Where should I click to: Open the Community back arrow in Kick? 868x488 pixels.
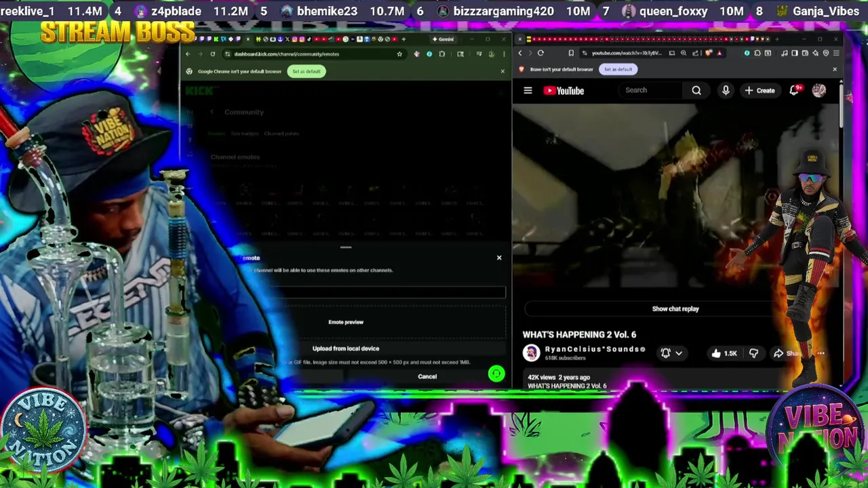click(x=212, y=112)
